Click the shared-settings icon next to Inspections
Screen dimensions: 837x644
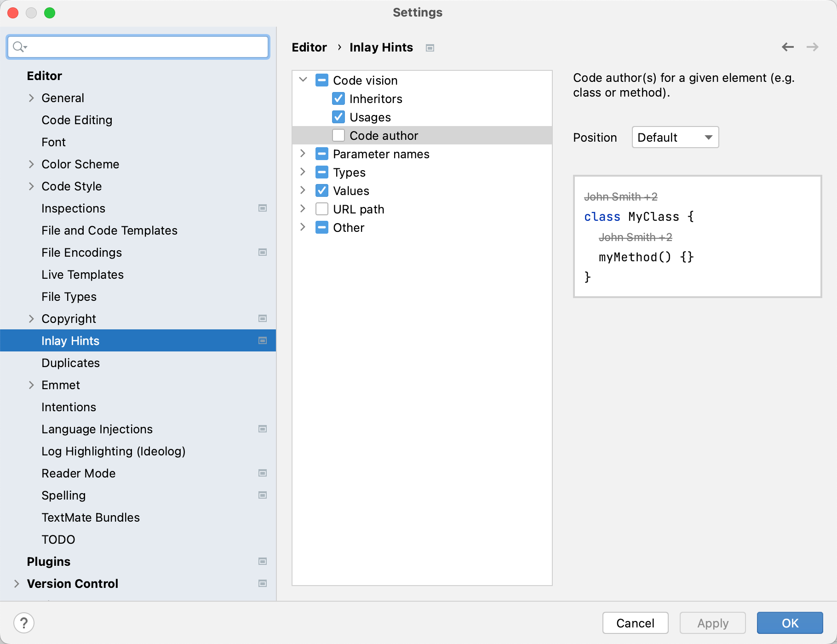click(x=262, y=208)
